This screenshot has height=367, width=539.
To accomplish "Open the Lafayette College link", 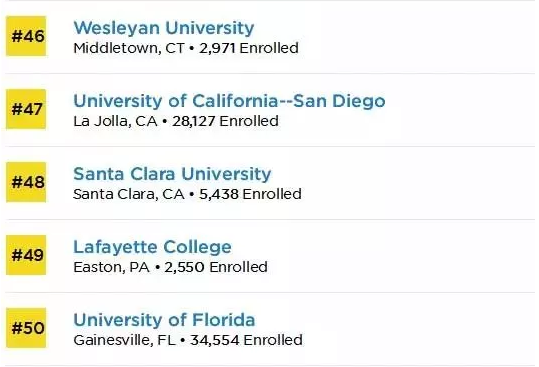I will 152,247.
